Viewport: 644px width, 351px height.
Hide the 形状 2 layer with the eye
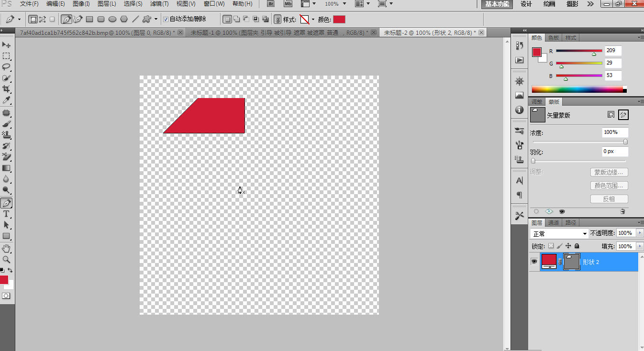click(x=534, y=262)
